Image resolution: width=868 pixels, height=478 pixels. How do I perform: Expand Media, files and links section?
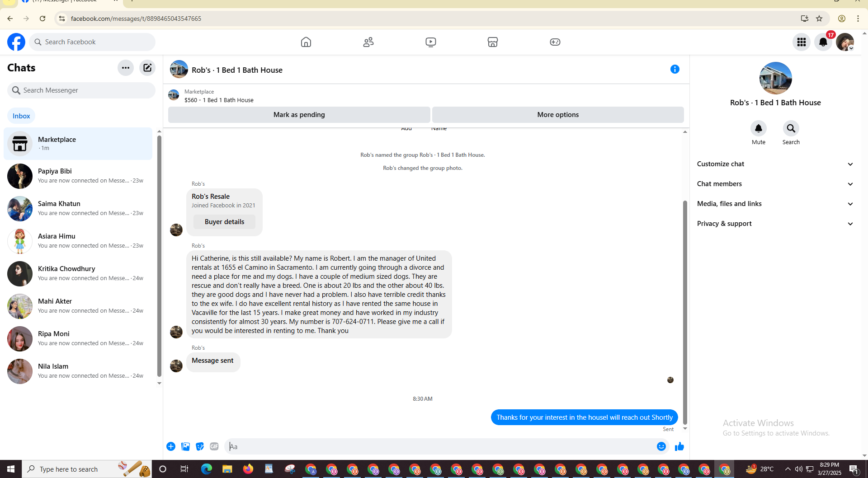(x=775, y=204)
